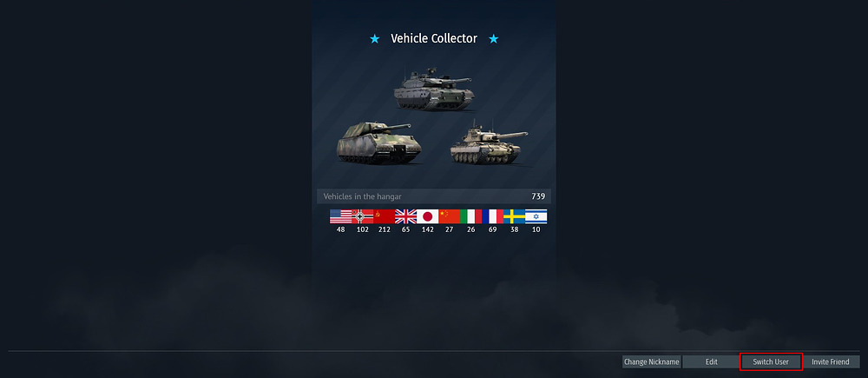Select the French tricolor flag

(x=493, y=216)
